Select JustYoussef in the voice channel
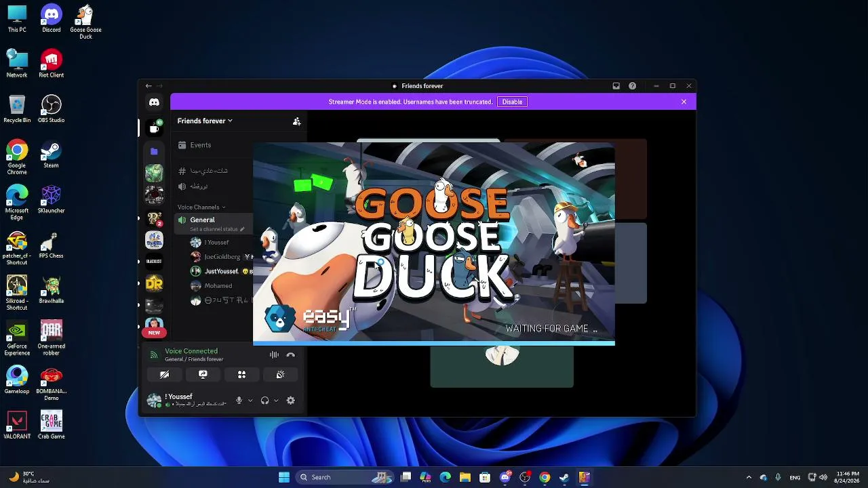 tap(220, 271)
